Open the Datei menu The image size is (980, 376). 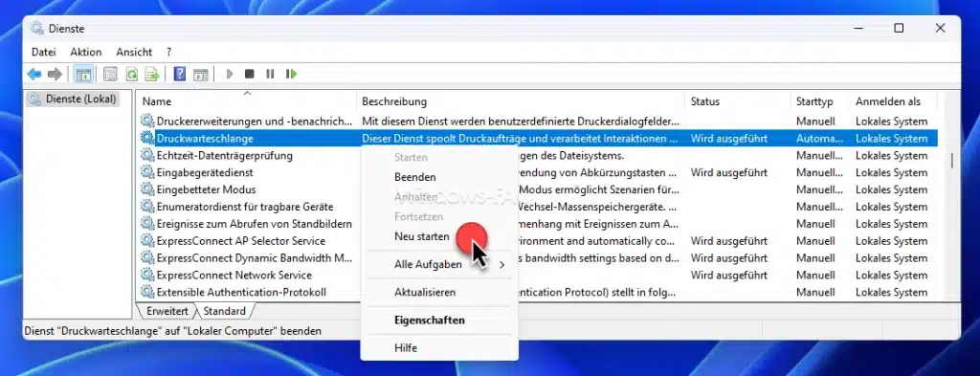[44, 53]
